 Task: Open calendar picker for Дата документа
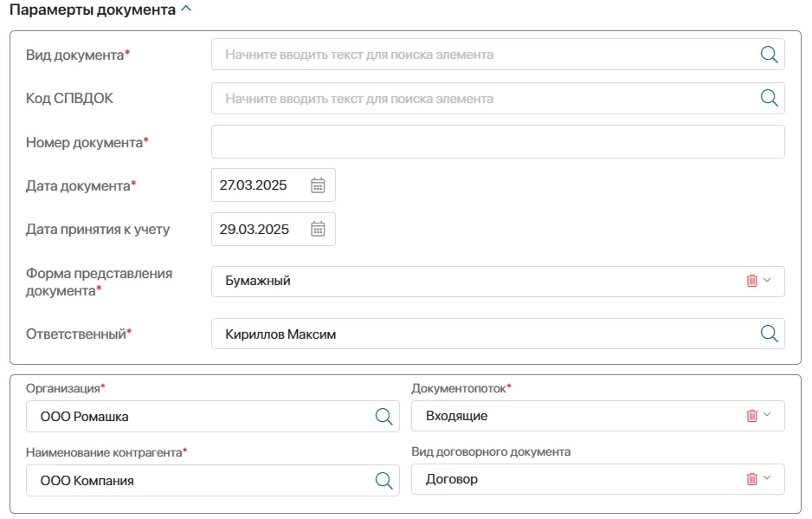click(x=318, y=185)
